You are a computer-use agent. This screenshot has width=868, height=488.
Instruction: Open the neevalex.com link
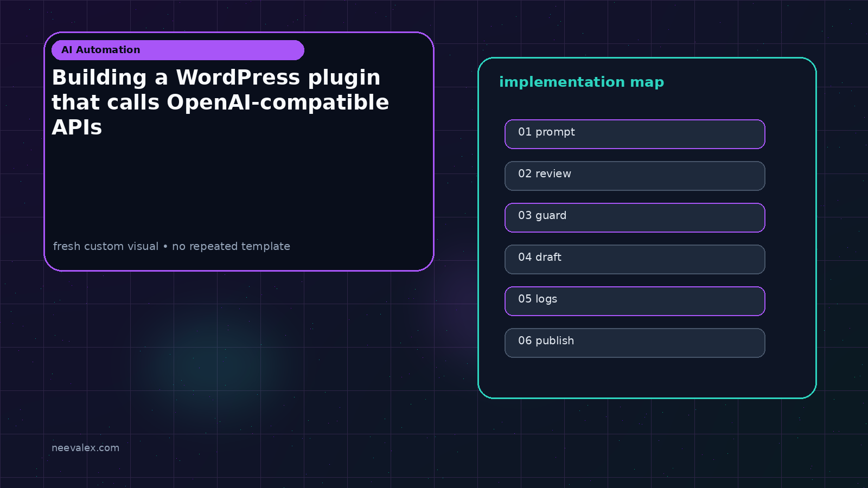click(85, 448)
